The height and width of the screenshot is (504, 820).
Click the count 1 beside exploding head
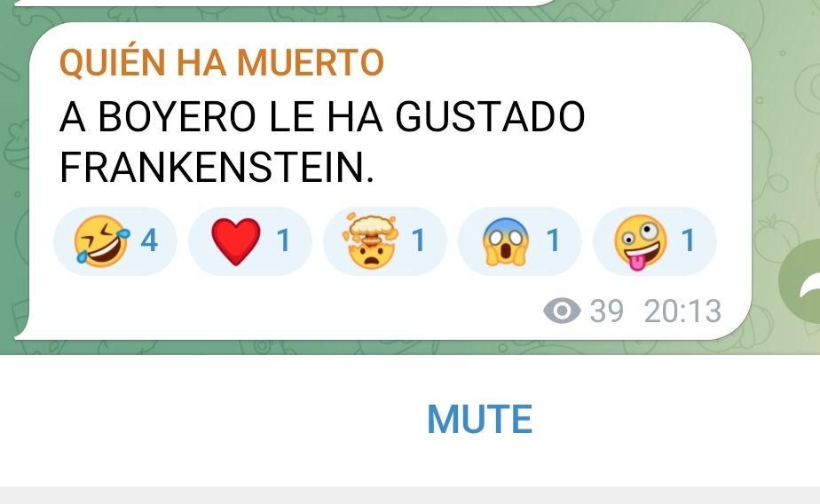click(x=418, y=241)
